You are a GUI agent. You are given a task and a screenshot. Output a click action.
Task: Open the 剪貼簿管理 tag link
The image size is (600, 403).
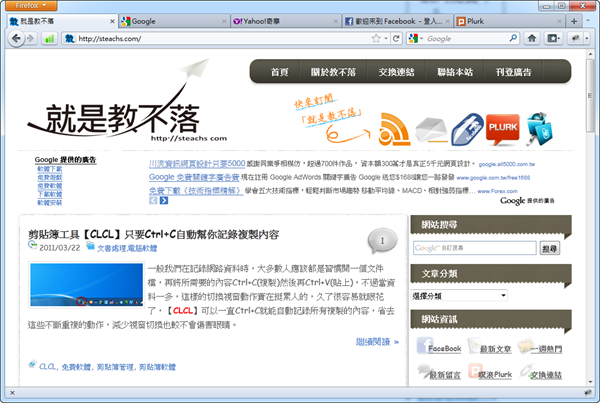pos(115,367)
